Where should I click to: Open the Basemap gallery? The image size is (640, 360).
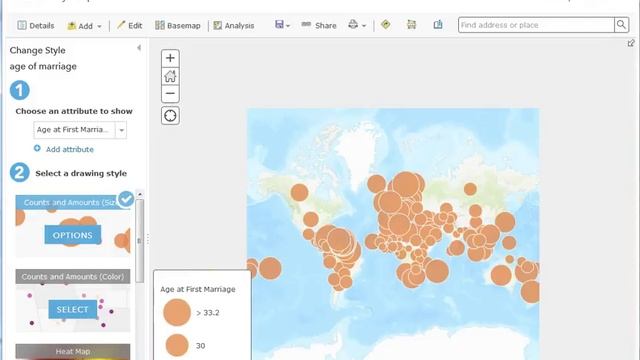coord(178,25)
